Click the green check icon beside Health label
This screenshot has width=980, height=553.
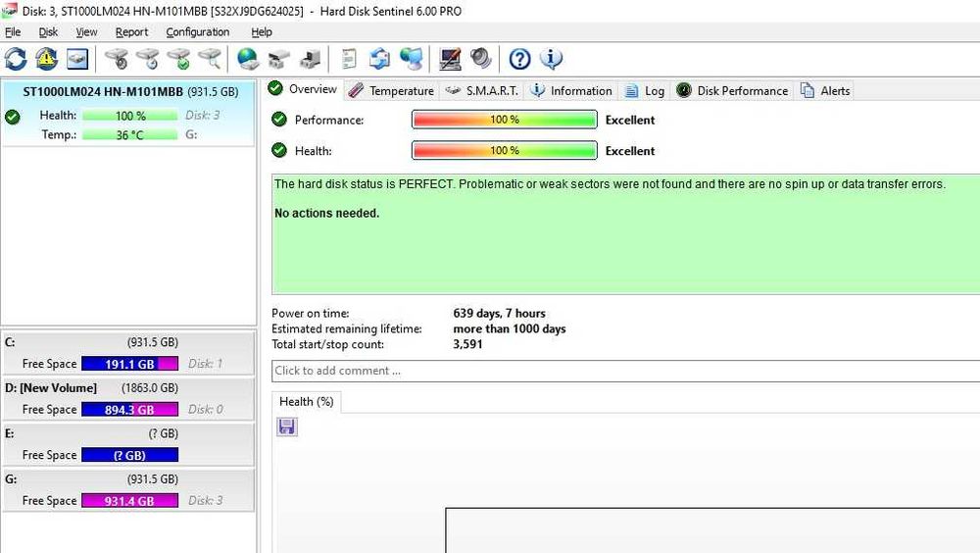click(279, 150)
